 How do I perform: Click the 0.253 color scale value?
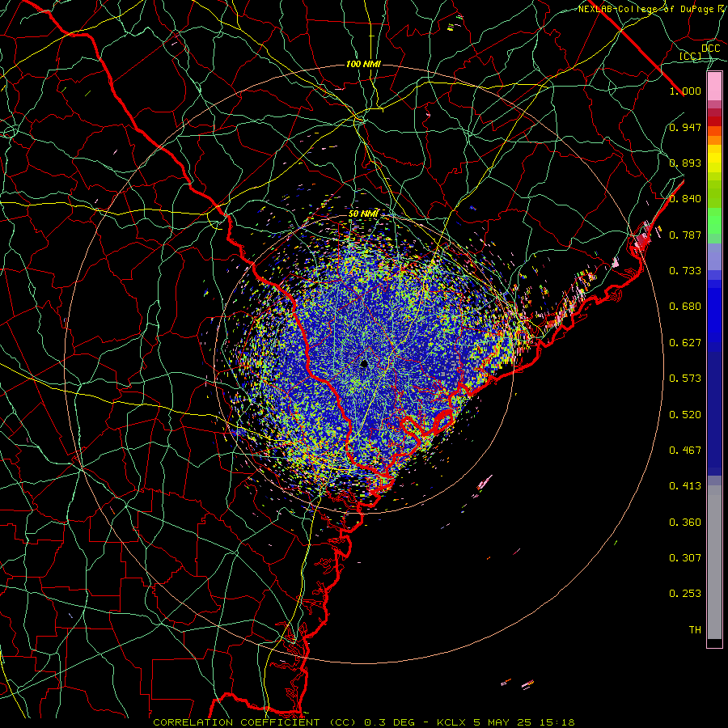(x=685, y=594)
